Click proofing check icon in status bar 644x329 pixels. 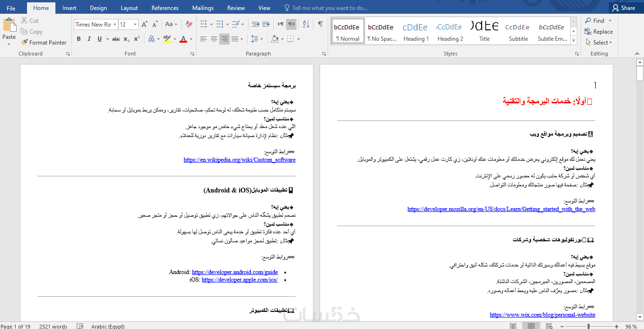(x=80, y=326)
